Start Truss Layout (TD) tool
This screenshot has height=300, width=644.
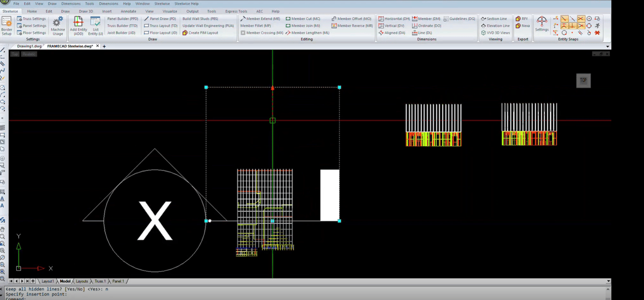point(161,25)
